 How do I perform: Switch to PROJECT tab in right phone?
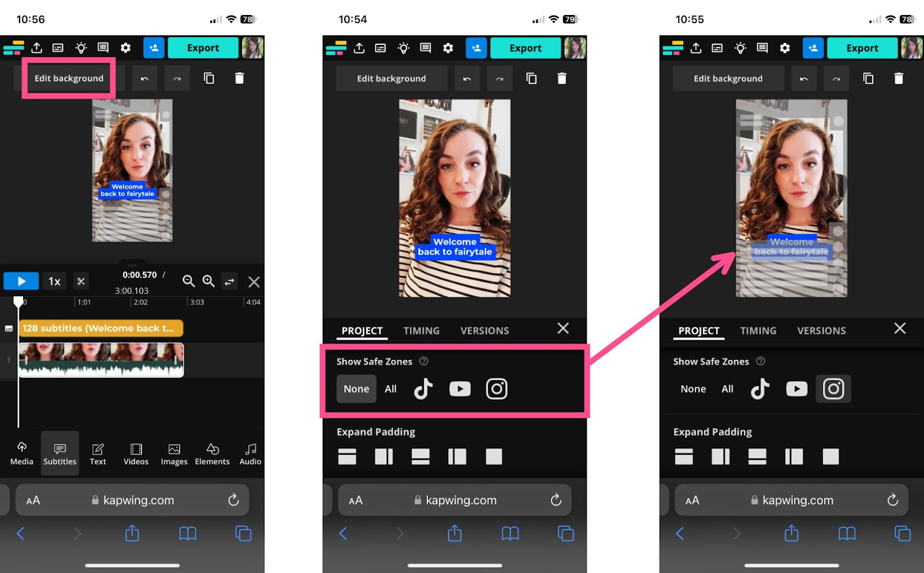point(699,330)
